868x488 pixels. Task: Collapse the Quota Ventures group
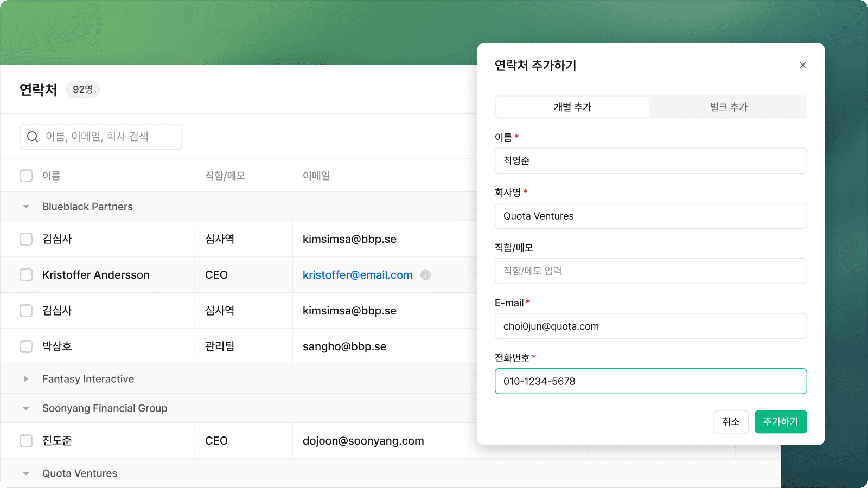pos(26,473)
